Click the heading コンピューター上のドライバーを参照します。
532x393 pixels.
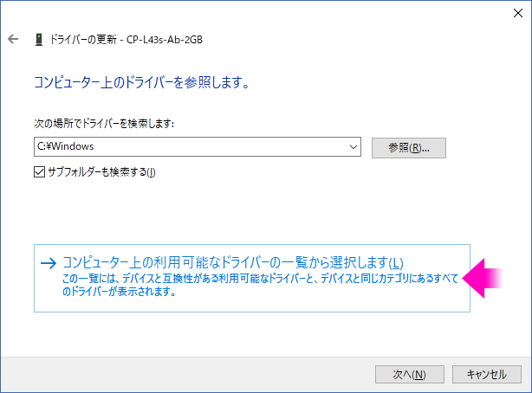click(142, 82)
